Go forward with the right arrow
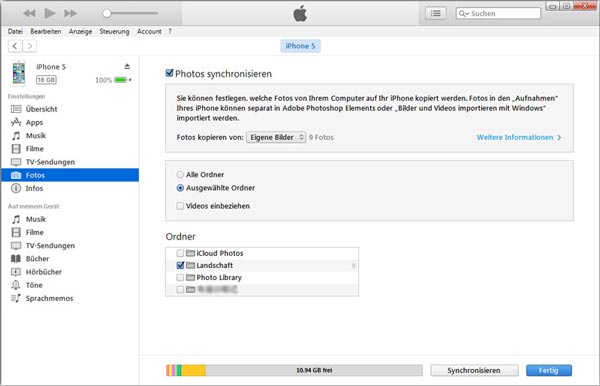Image resolution: width=600 pixels, height=386 pixels. click(29, 46)
